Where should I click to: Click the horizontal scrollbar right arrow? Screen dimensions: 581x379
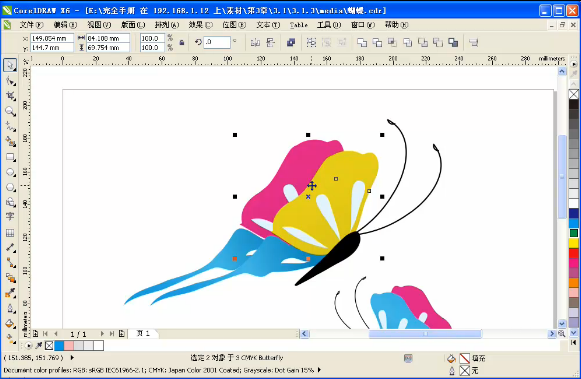552,334
